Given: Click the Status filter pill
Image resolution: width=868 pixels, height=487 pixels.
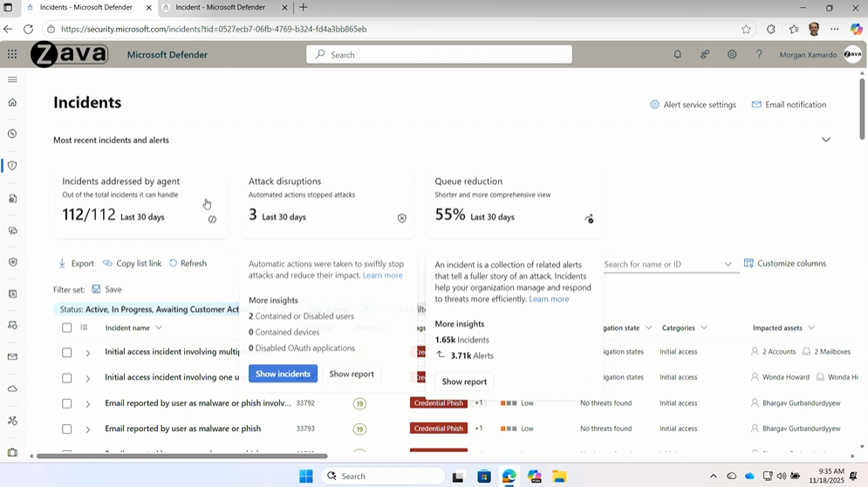Looking at the screenshot, I should click(148, 309).
